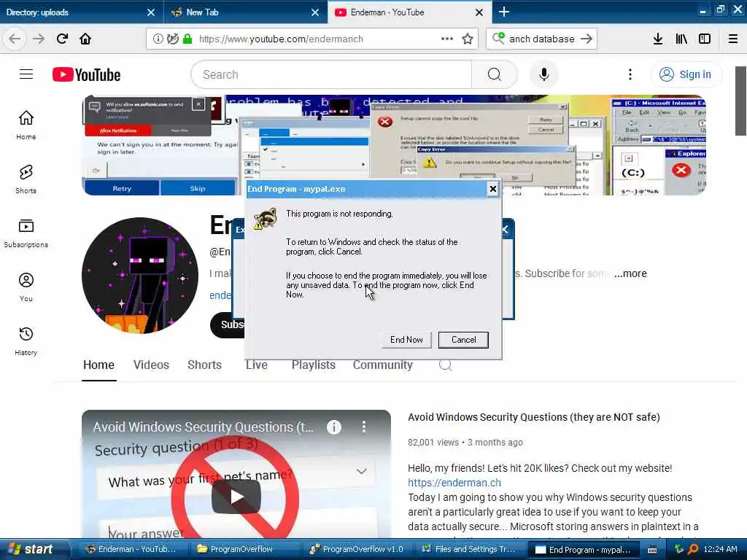Switch to the 'Directory: uploads' tab

pyautogui.click(x=82, y=12)
